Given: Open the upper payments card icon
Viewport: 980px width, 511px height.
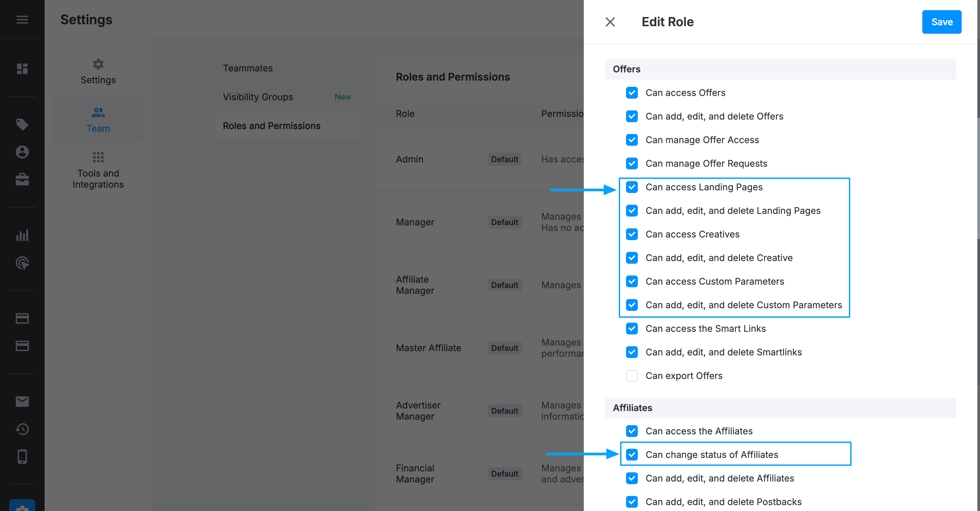Looking at the screenshot, I should (22, 318).
